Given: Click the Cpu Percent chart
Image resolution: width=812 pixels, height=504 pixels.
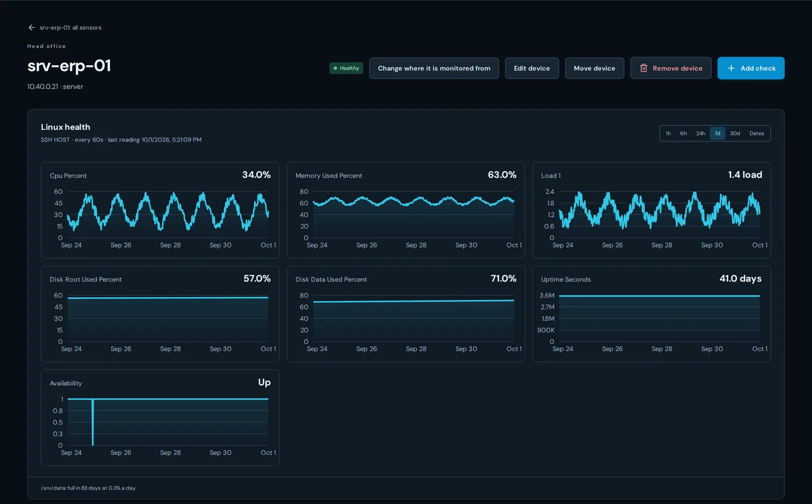Looking at the screenshot, I should pyautogui.click(x=160, y=210).
